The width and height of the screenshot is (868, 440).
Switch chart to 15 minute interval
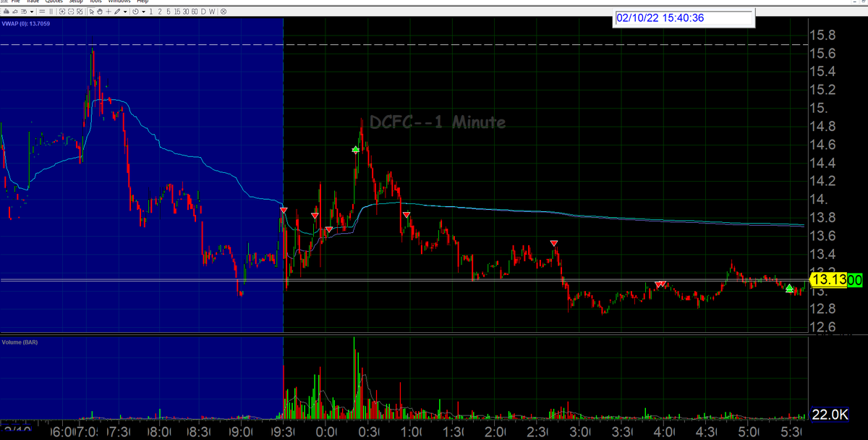click(176, 12)
